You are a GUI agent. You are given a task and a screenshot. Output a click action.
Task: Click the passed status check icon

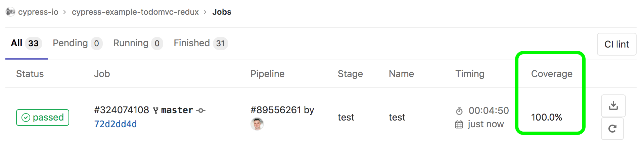(x=26, y=118)
